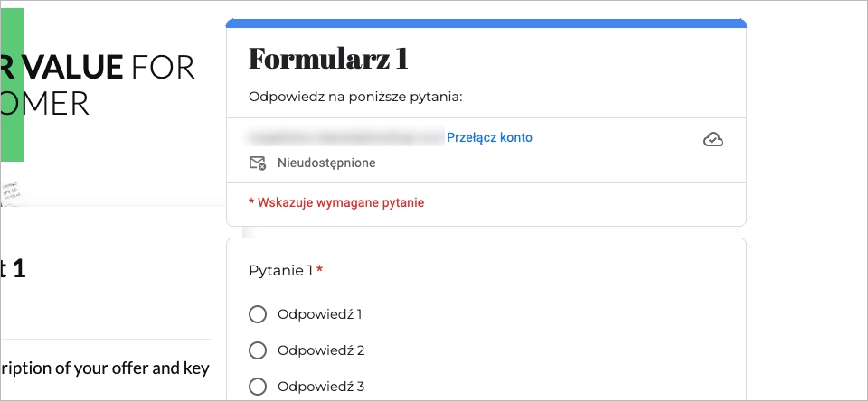Viewport: 868px width, 401px height.
Task: Click the cloud draft-saved icon
Action: 713,139
